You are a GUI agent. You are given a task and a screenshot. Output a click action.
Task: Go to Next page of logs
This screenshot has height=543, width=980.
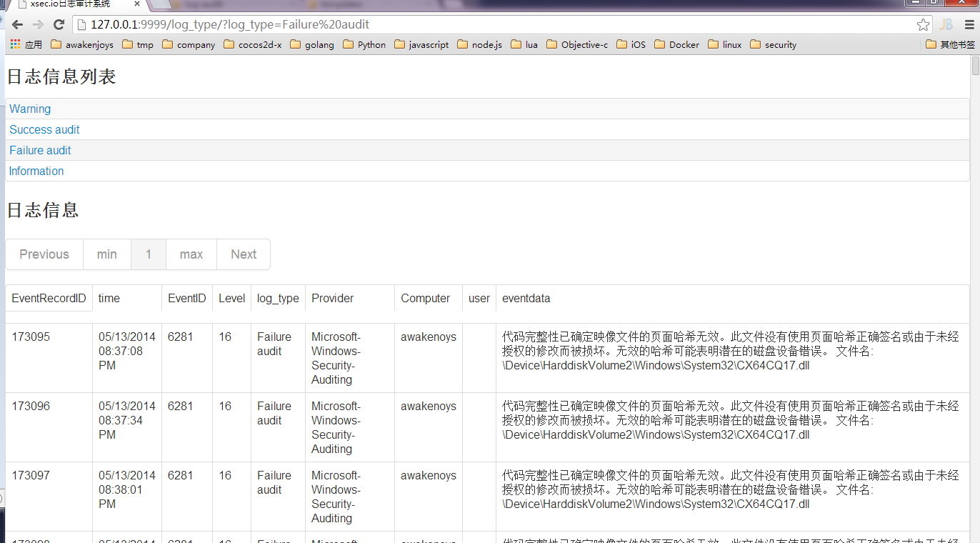point(244,254)
